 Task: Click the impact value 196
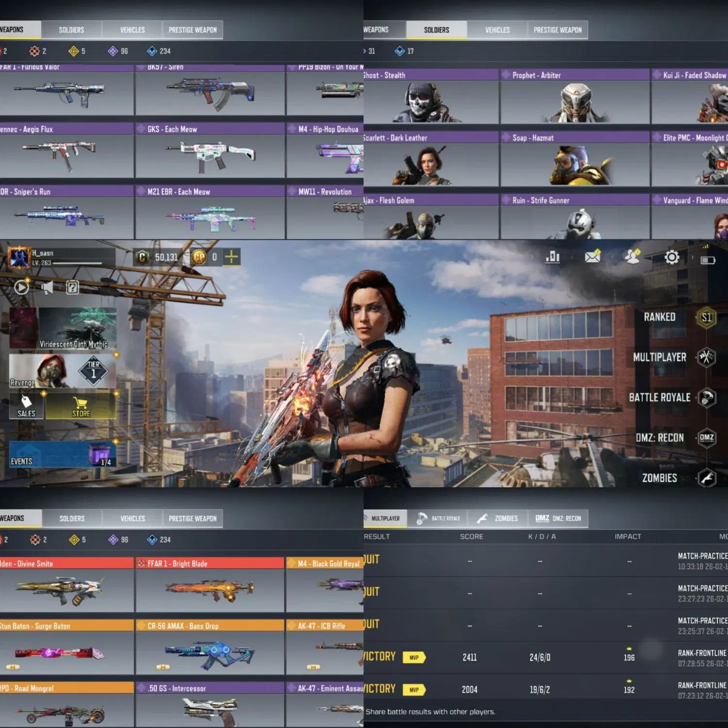click(x=629, y=658)
